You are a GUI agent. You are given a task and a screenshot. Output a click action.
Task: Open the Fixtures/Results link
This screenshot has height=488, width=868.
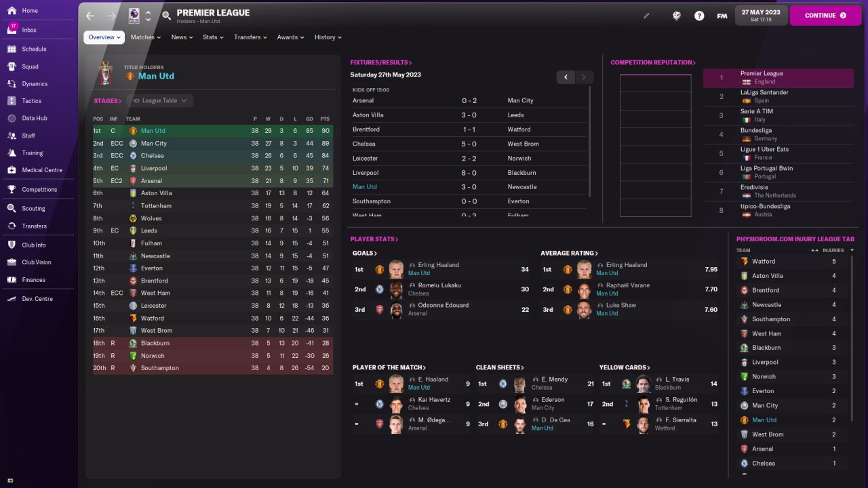point(381,62)
